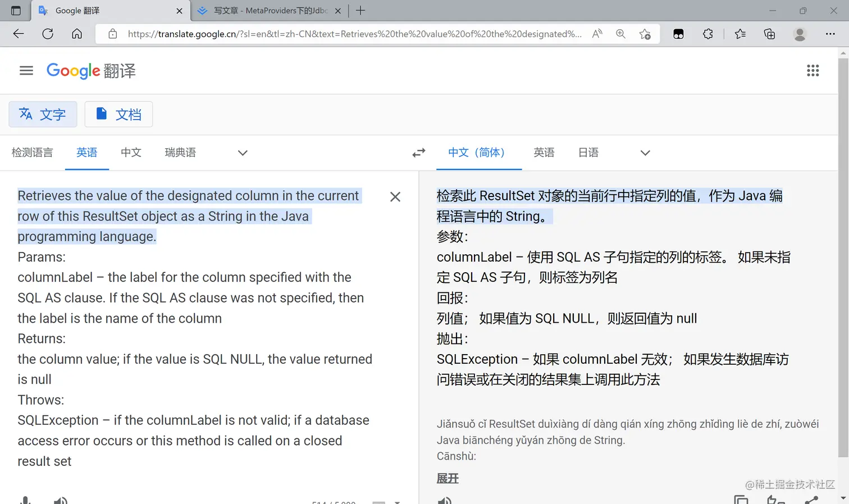Refresh the current page
Image resolution: width=849 pixels, height=504 pixels.
pos(48,34)
